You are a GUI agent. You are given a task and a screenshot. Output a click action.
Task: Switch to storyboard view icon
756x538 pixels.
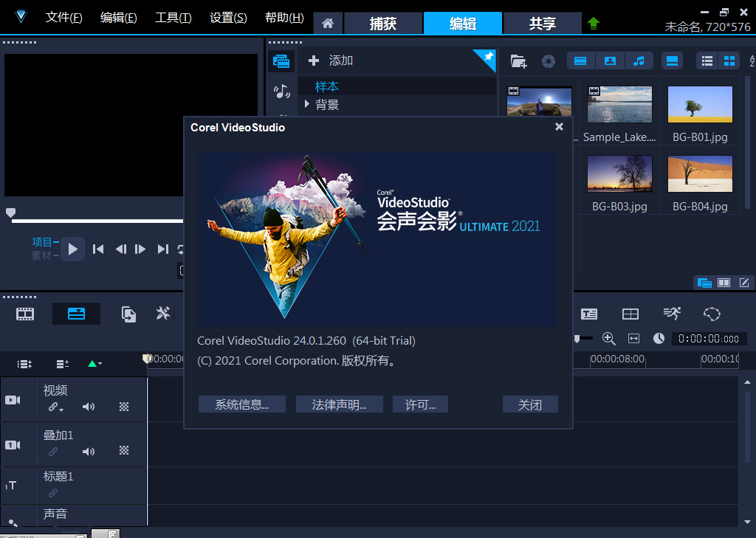click(x=25, y=314)
